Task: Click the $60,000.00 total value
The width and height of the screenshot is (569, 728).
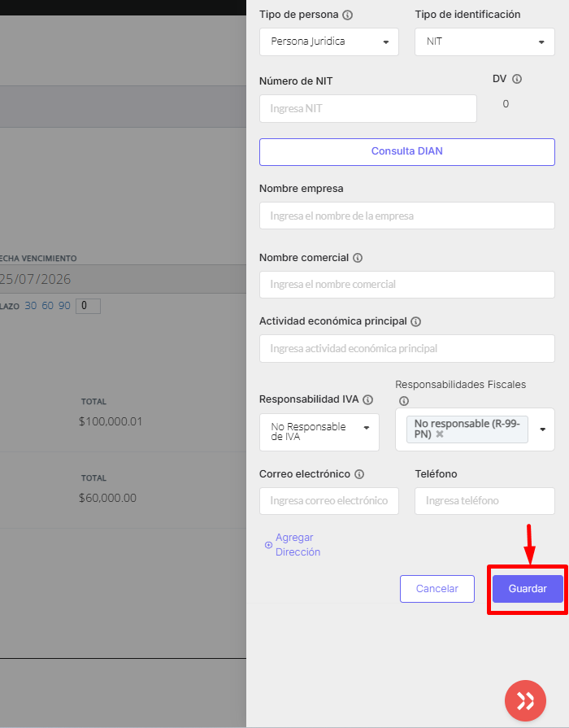Action: pyautogui.click(x=107, y=498)
